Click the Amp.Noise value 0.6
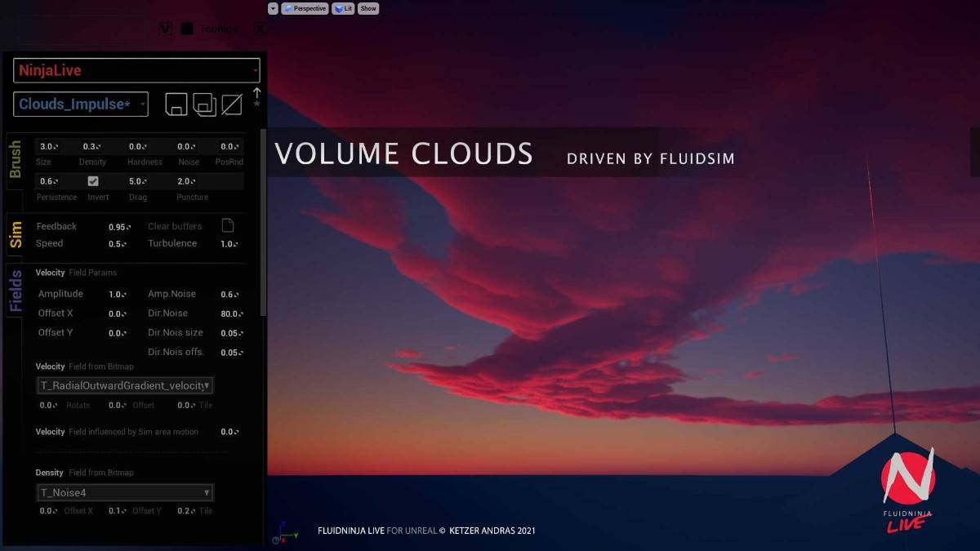 (x=229, y=294)
